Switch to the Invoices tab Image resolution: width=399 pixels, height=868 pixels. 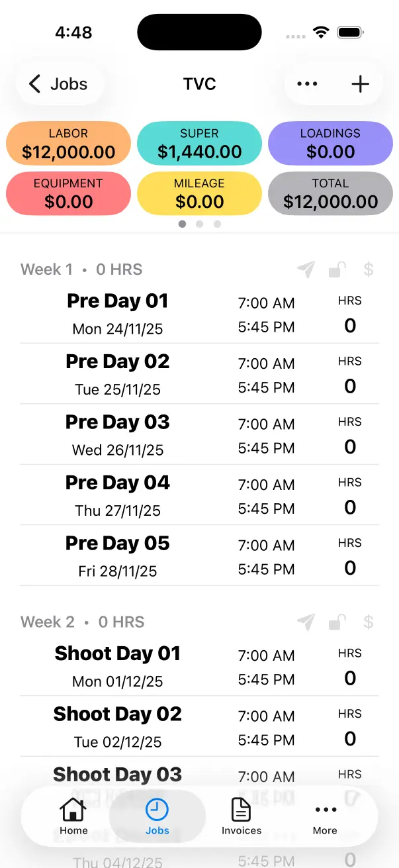(x=241, y=817)
